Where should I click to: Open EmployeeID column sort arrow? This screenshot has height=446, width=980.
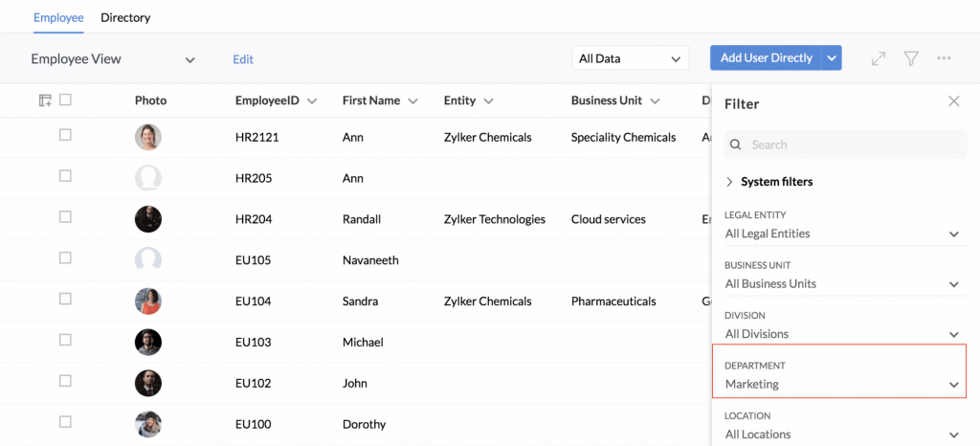(x=312, y=101)
